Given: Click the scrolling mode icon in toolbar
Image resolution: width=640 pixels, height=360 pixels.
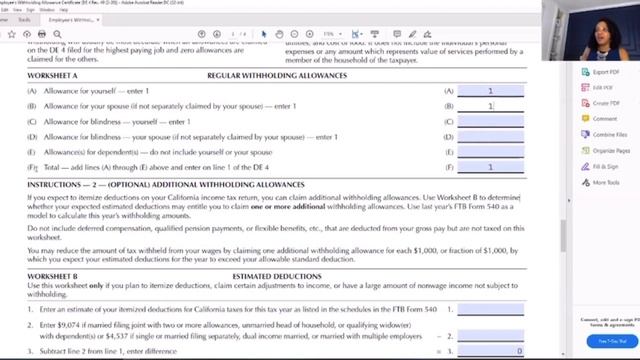Looking at the screenshot, I should (375, 34).
